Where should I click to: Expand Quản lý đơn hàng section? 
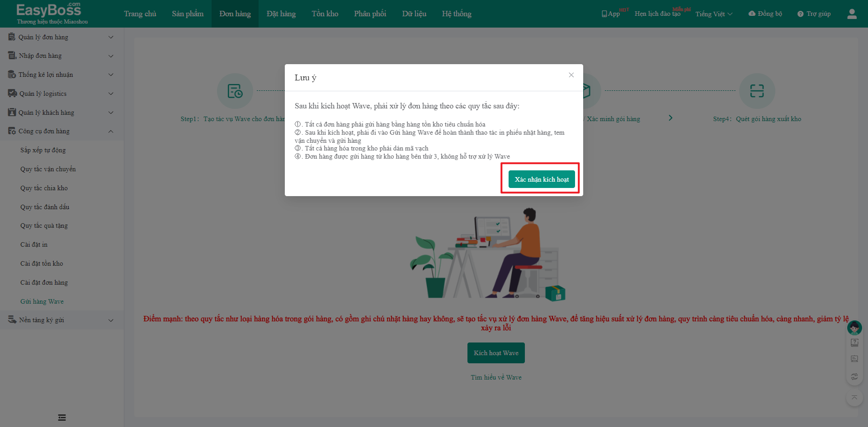click(x=62, y=37)
